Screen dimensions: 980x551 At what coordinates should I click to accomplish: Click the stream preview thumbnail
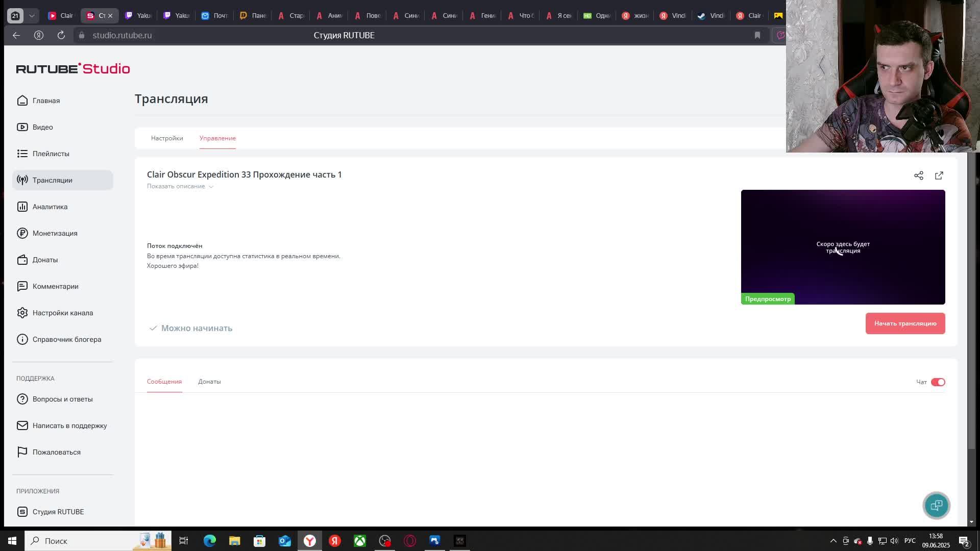click(x=843, y=247)
